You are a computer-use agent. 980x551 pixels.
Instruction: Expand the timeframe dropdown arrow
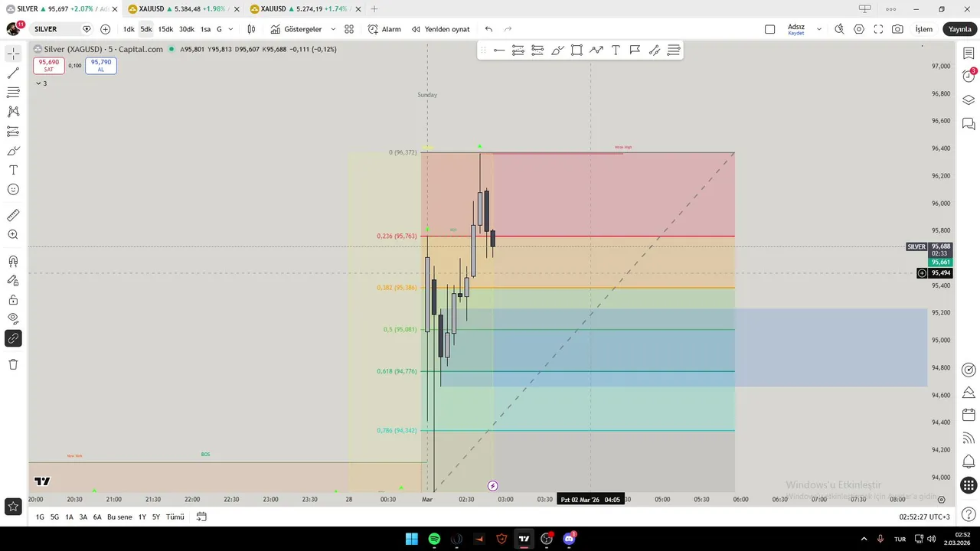click(x=230, y=29)
